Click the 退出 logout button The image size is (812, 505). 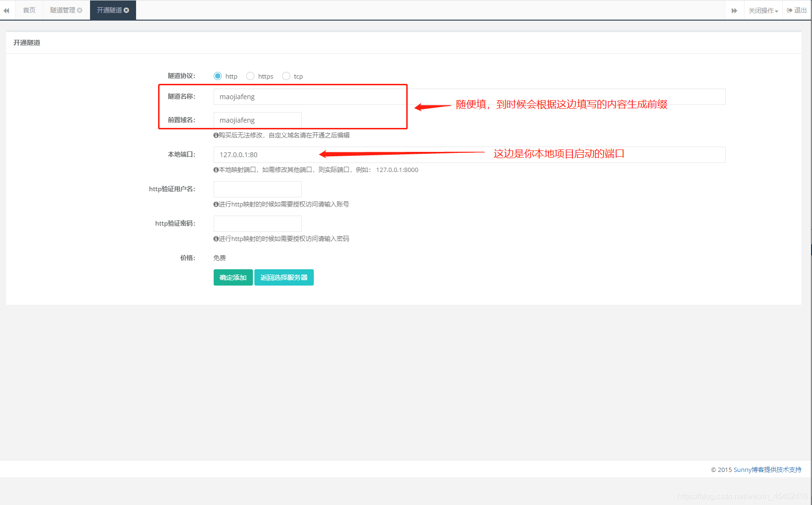click(797, 10)
